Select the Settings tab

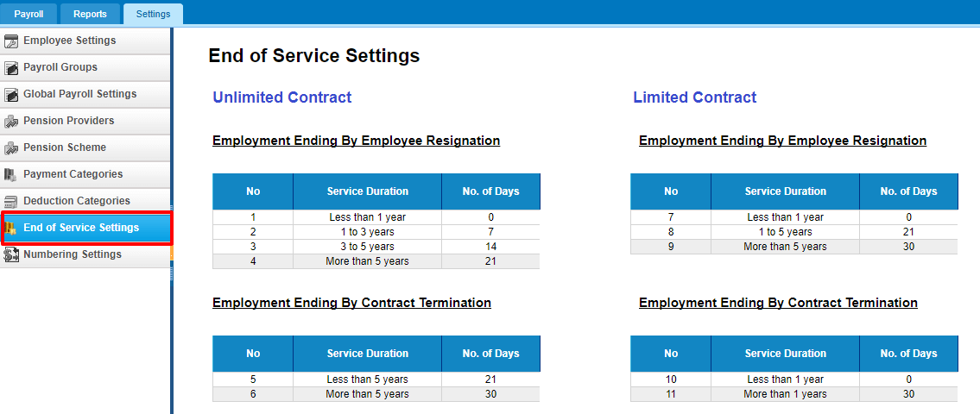pos(153,14)
